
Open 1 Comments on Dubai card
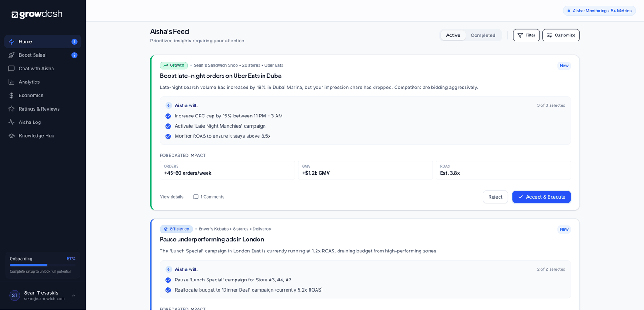point(209,197)
